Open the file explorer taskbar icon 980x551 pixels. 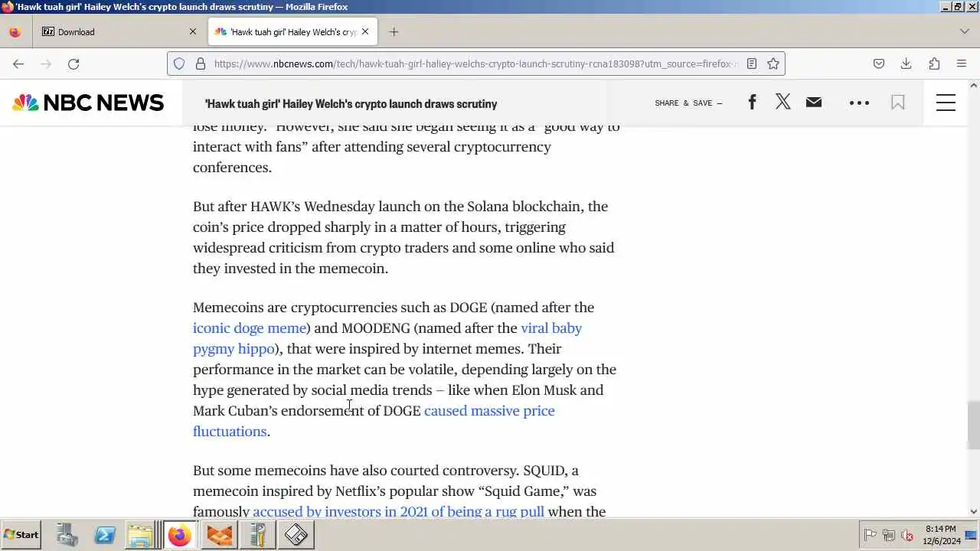click(x=141, y=535)
